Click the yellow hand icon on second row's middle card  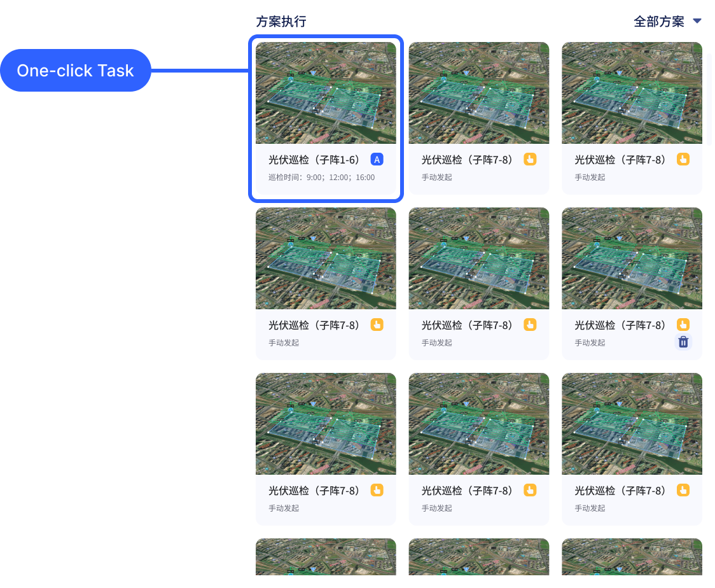click(530, 325)
